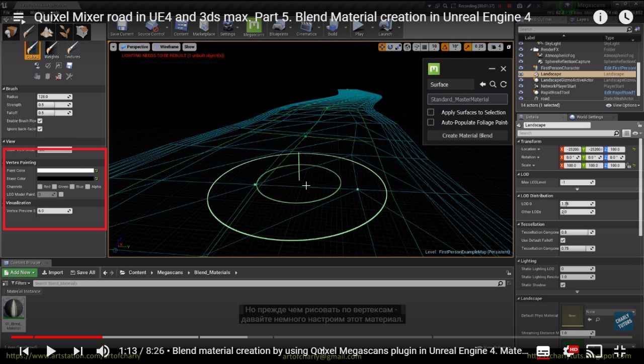Open the Cinematics toolbar button
Viewport: 644px width, 364px height.
point(306,28)
